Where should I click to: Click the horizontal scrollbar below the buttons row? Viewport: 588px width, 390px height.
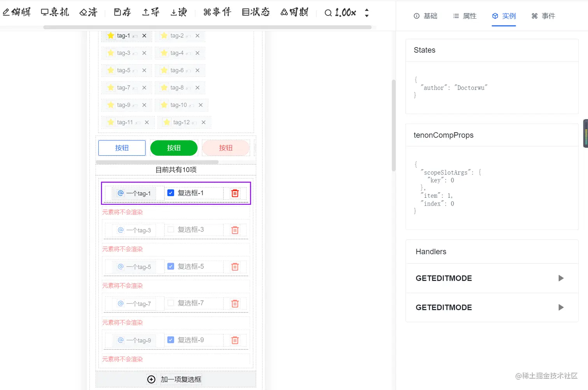[x=157, y=162]
